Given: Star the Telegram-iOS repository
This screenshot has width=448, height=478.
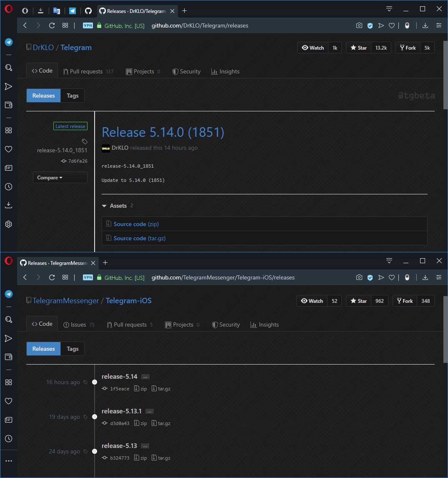Looking at the screenshot, I should [x=358, y=301].
